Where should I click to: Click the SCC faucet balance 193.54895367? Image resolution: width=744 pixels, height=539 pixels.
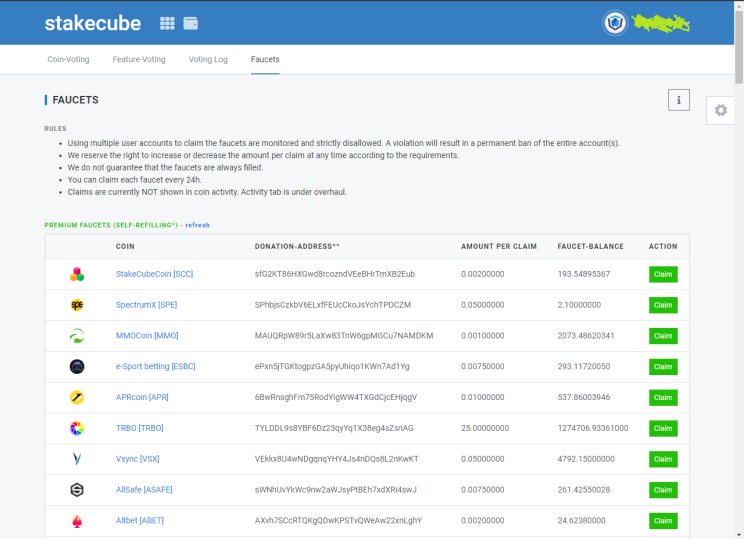click(584, 274)
